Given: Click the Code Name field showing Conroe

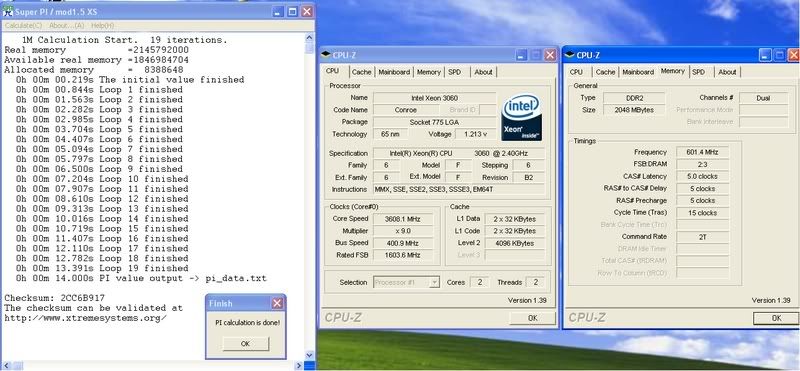Looking at the screenshot, I should coord(406,110).
